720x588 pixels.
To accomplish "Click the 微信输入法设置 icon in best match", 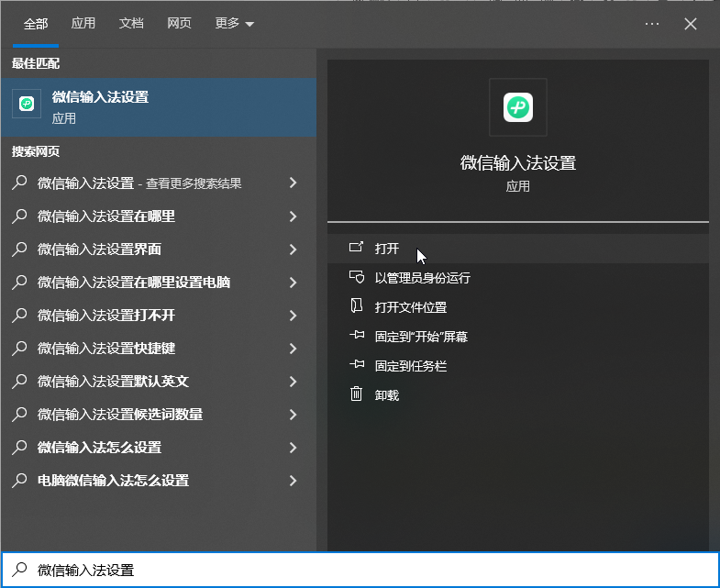I will click(27, 105).
